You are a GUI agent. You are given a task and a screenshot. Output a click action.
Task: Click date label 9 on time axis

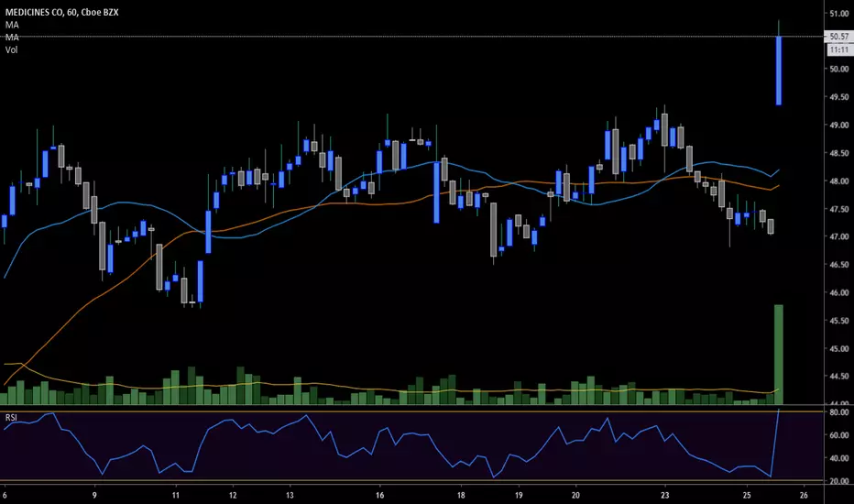click(94, 495)
